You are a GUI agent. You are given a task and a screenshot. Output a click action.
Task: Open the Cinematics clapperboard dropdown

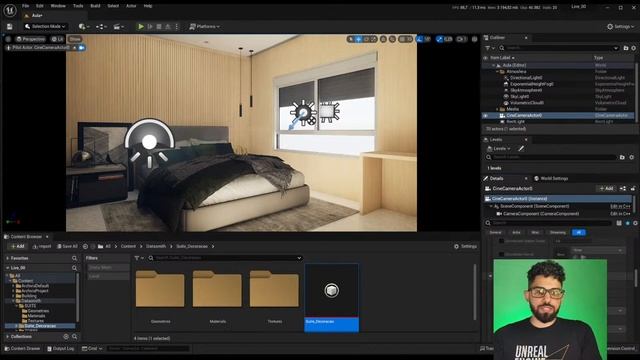pyautogui.click(x=119, y=27)
